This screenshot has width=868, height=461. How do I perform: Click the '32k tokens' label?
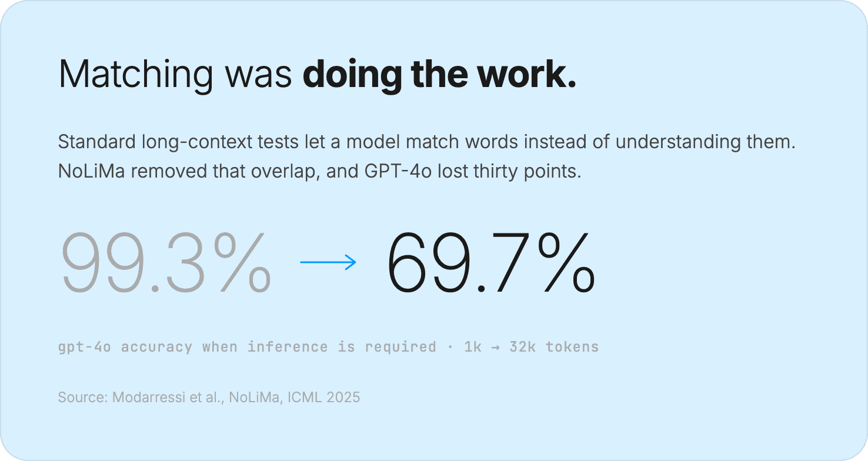click(x=554, y=347)
